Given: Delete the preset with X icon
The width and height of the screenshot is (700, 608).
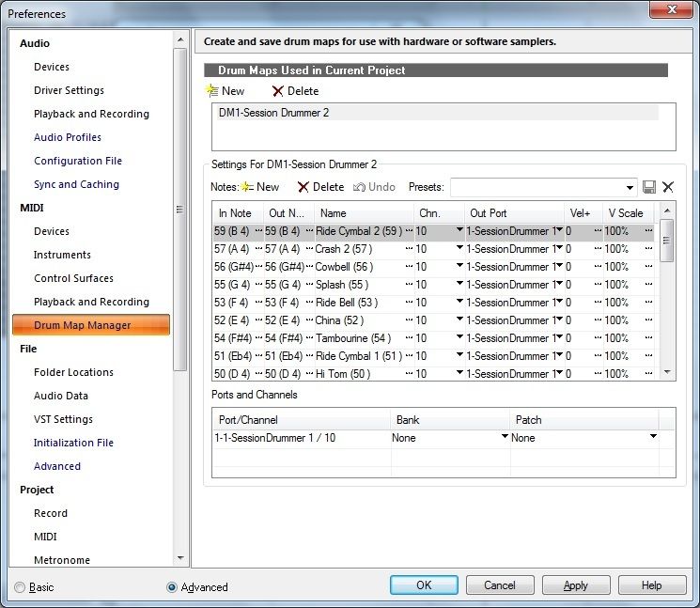Looking at the screenshot, I should (668, 187).
